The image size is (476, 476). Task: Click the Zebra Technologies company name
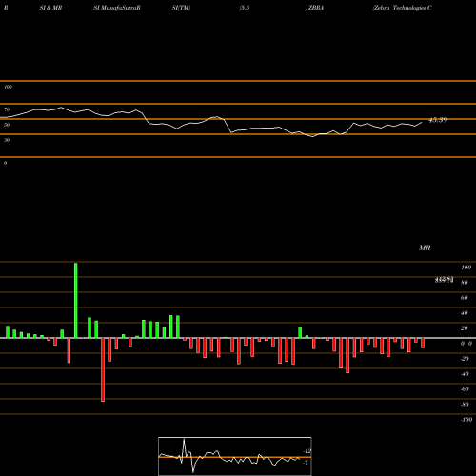402,8
